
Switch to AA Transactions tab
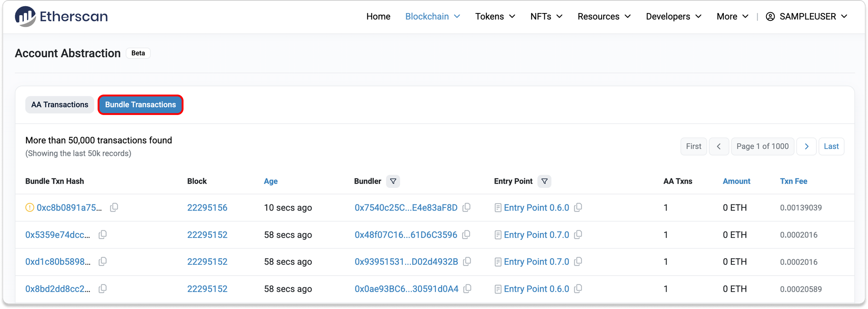(59, 105)
